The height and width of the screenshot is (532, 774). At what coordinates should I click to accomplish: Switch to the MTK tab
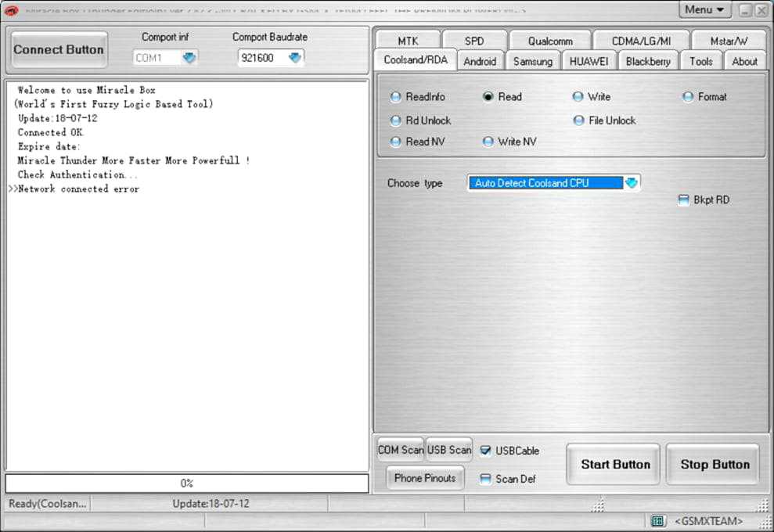pos(408,41)
